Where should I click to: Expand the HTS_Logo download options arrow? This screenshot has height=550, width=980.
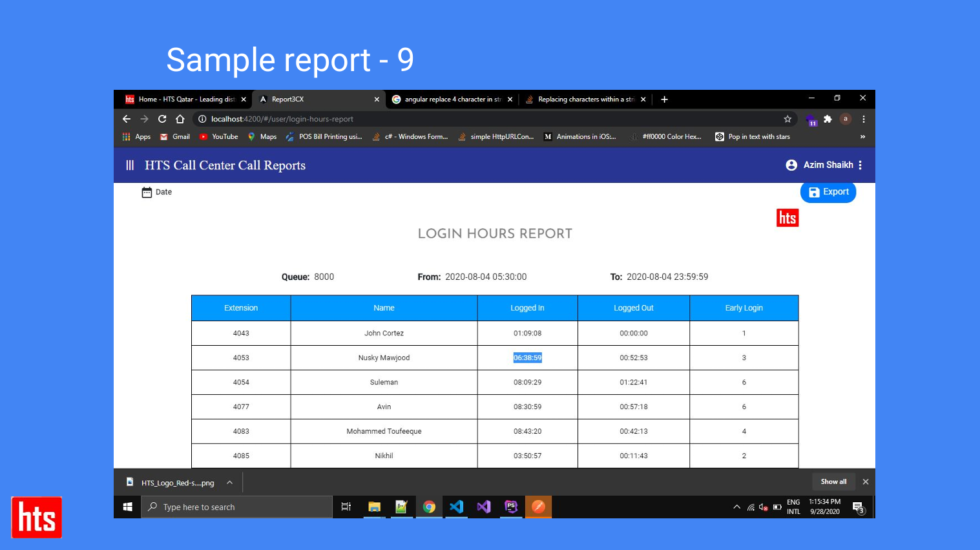coord(229,483)
